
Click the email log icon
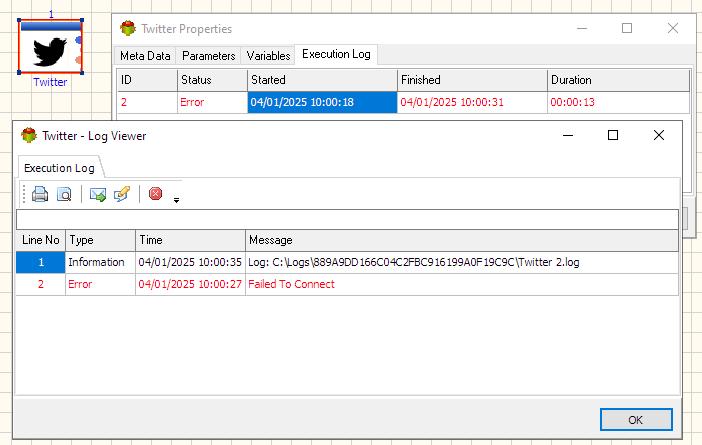pyautogui.click(x=98, y=194)
